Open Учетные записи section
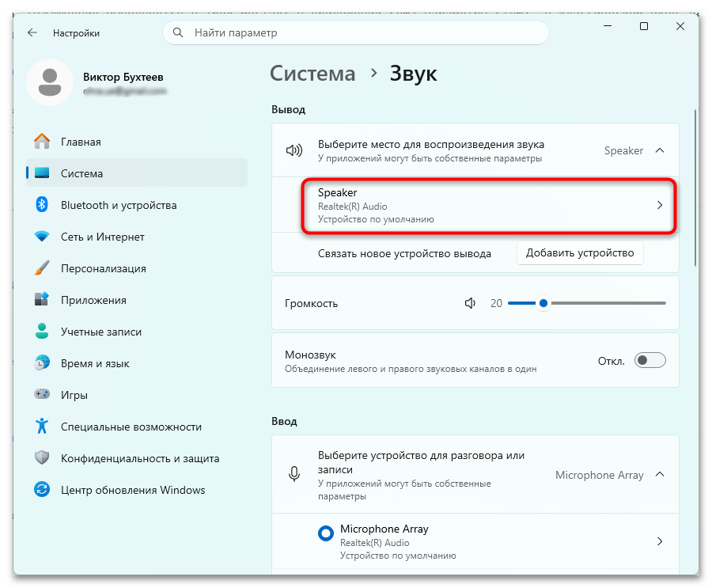Screen dimensions: 712x588 coord(137,332)
